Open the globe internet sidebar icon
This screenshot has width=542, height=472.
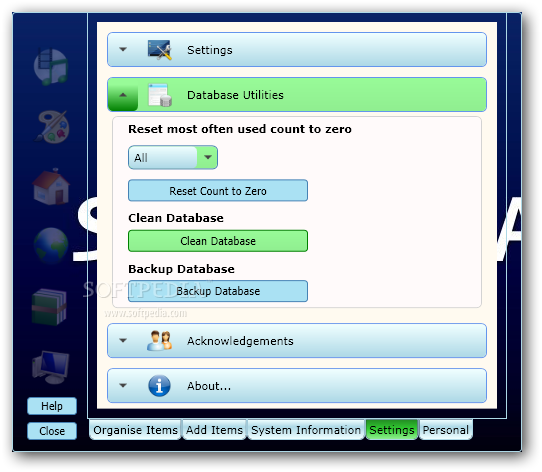tap(51, 245)
